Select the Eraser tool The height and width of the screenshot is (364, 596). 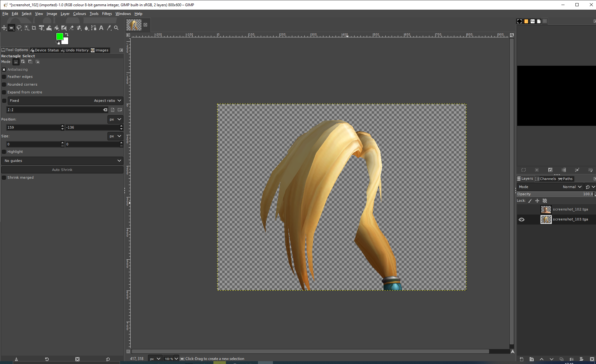(71, 28)
